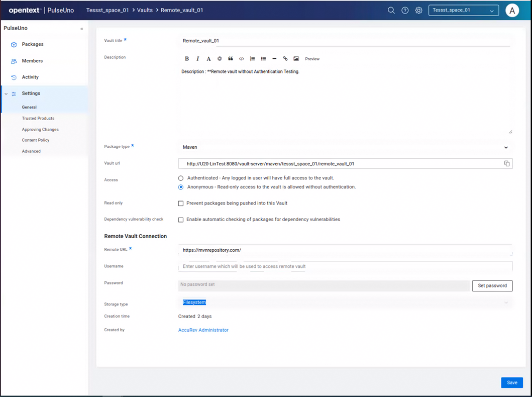This screenshot has height=397, width=532.
Task: Open the AccuRev Administrator link
Action: tap(203, 330)
